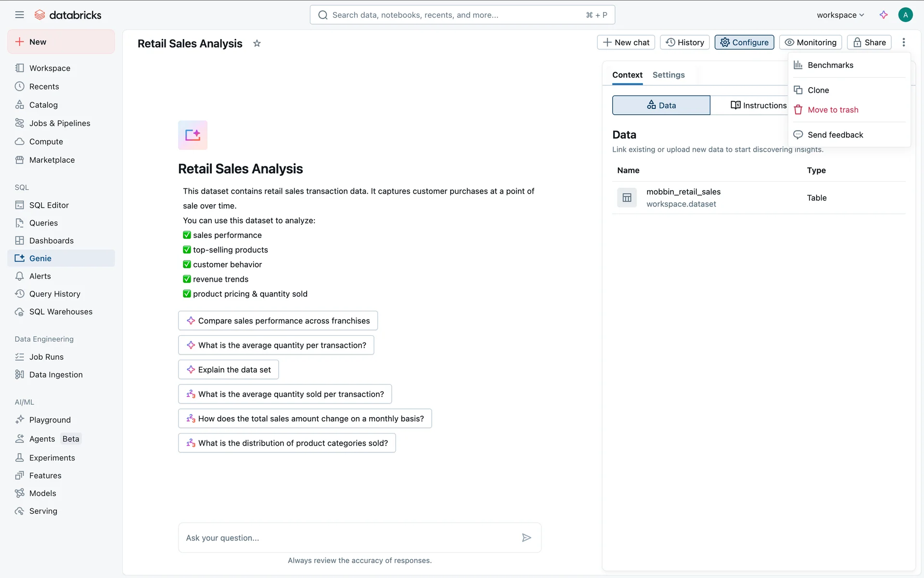The image size is (924, 578).
Task: Select the Data segment toggle
Action: (x=661, y=105)
